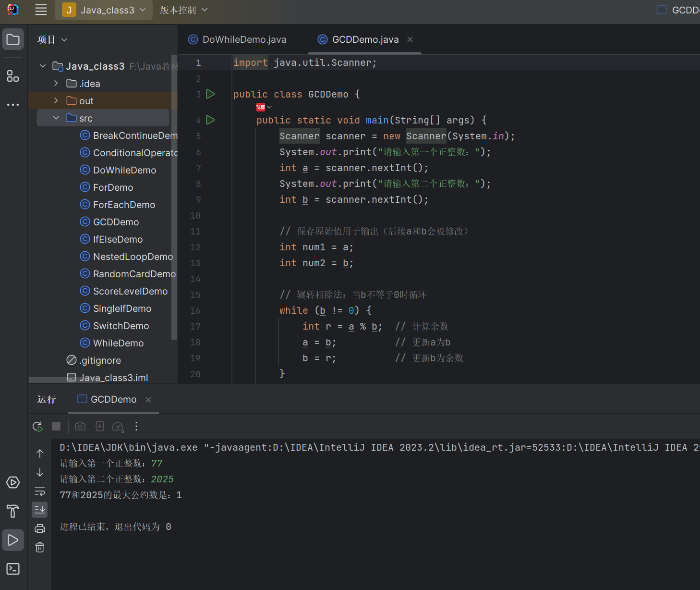
Task: Click the up arrow in console
Action: tap(40, 454)
